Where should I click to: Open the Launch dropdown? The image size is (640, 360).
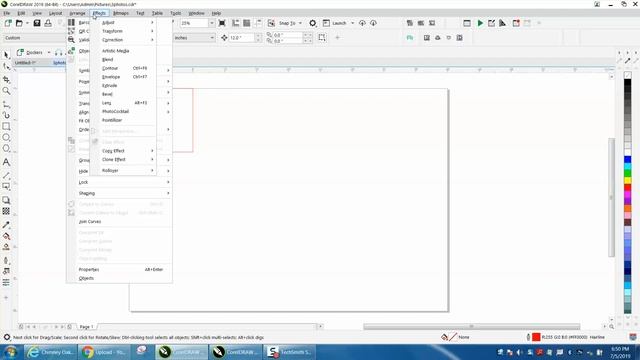[x=353, y=23]
